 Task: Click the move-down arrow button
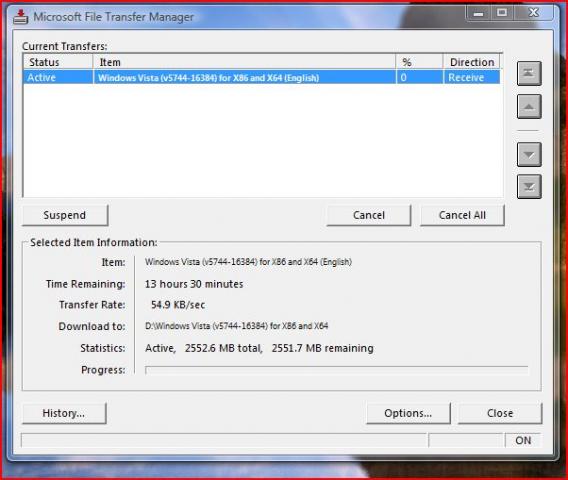(x=529, y=154)
